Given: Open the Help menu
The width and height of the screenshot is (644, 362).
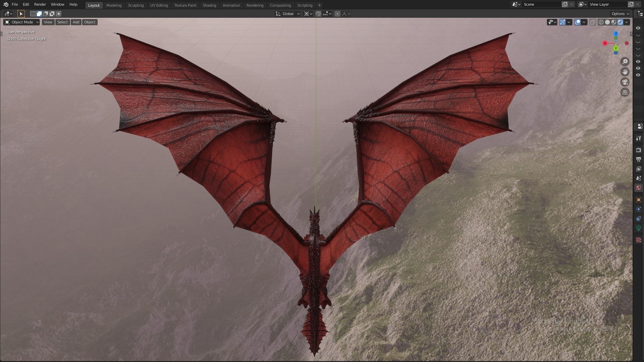Looking at the screenshot, I should point(73,4).
